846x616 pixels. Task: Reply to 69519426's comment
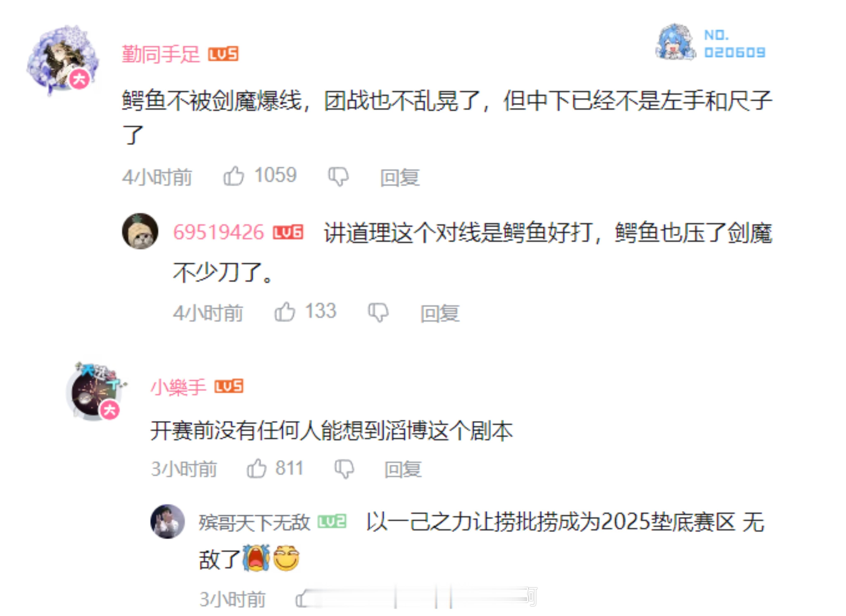point(441,313)
